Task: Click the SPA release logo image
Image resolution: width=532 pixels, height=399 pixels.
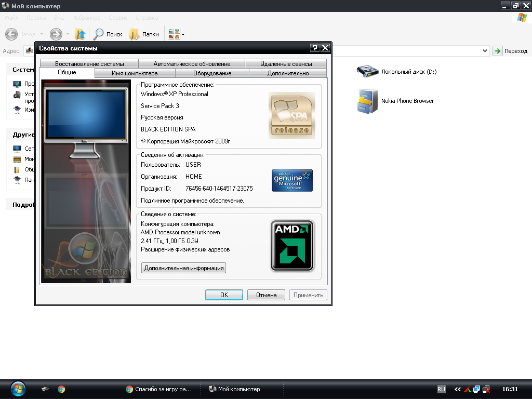Action: click(292, 115)
